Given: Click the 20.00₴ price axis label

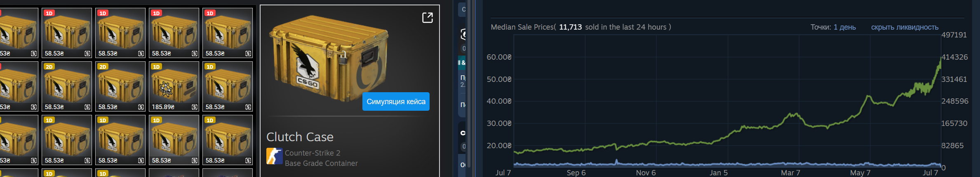Looking at the screenshot, I should [x=499, y=146].
